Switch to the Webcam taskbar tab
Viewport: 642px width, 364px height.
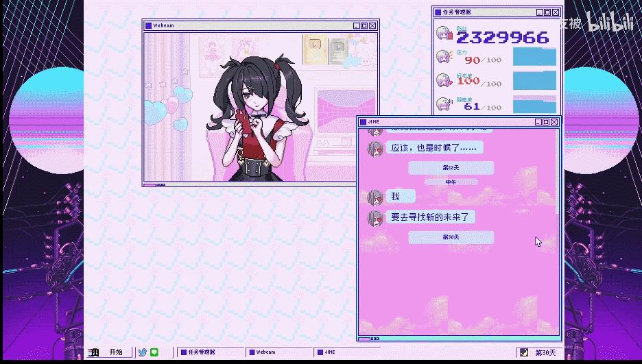(278, 352)
